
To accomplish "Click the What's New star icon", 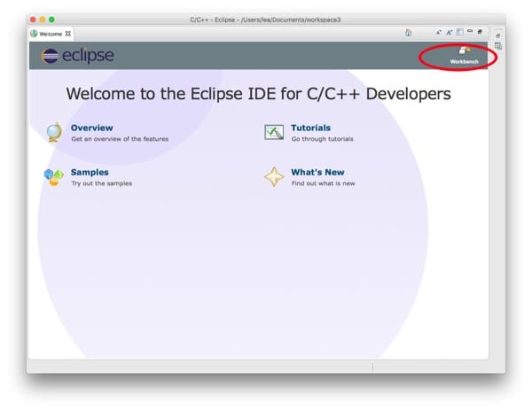I will (274, 176).
